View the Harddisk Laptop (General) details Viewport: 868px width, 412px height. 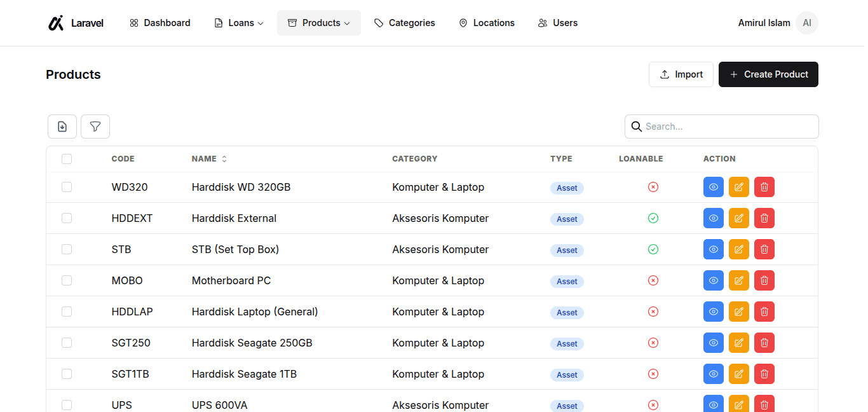click(x=714, y=312)
